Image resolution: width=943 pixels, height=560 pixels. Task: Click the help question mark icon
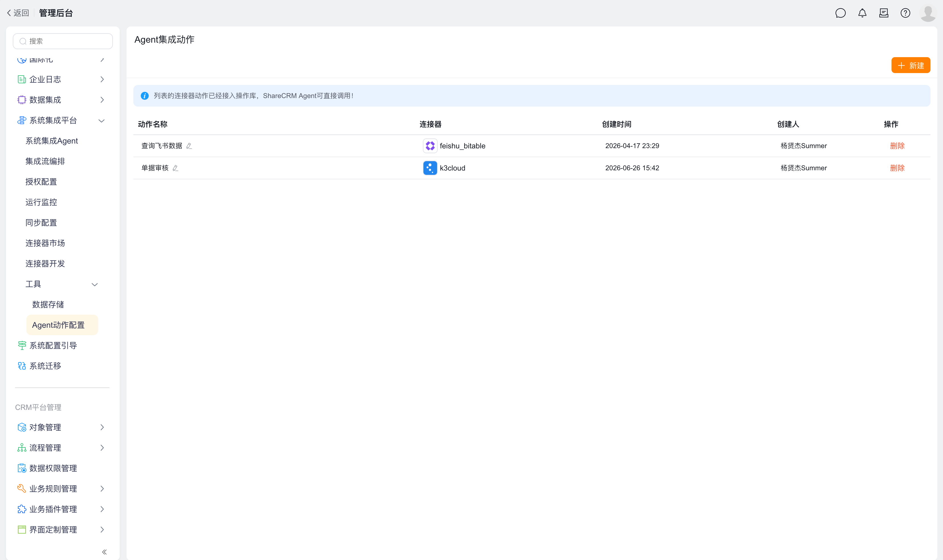tap(905, 13)
